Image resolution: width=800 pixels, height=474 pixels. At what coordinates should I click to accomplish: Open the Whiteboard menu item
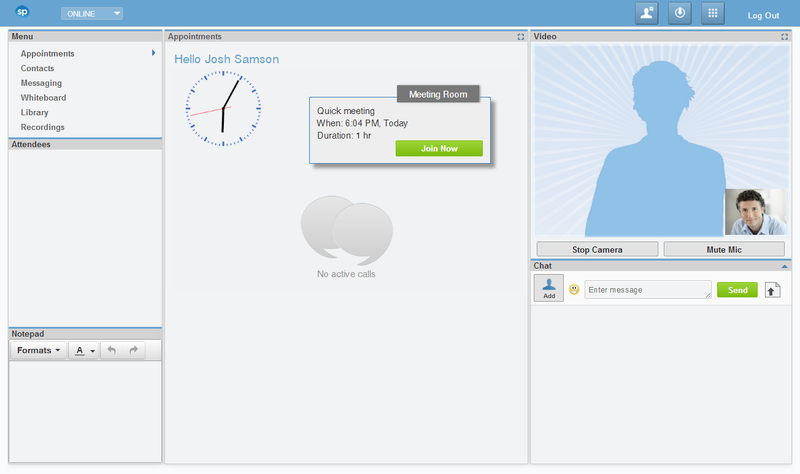(x=43, y=97)
